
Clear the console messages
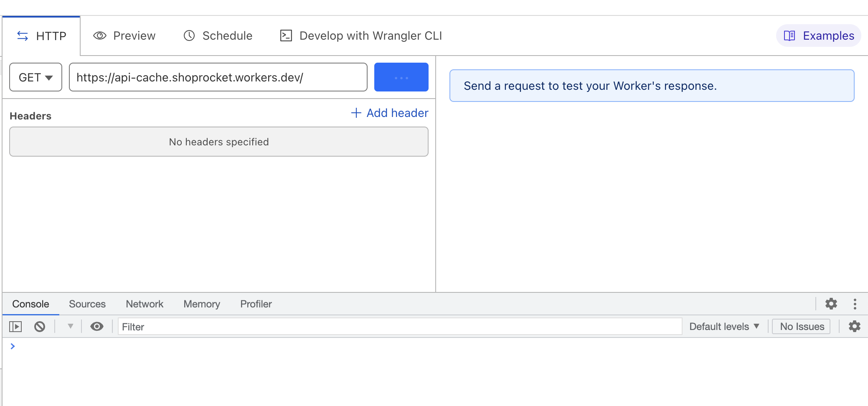pos(40,326)
